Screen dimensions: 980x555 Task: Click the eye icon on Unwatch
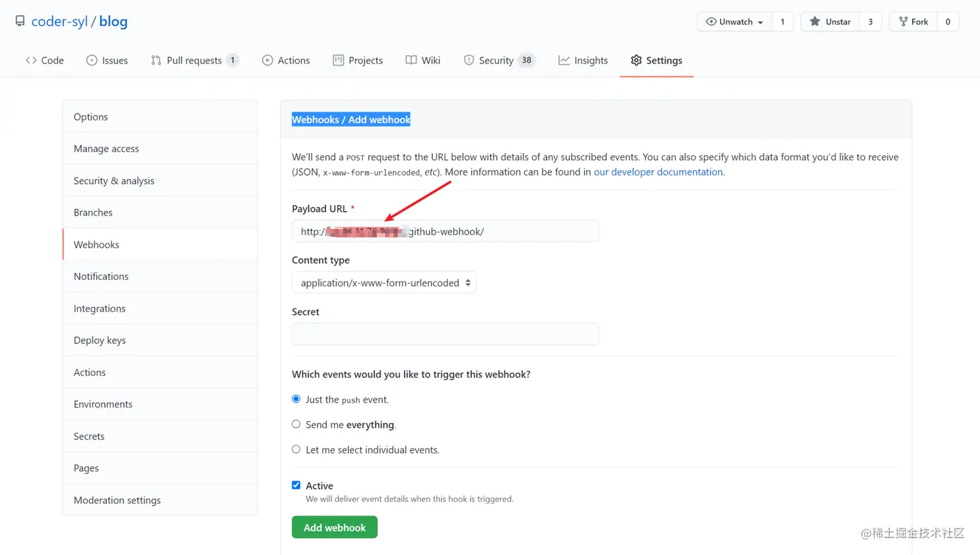click(x=711, y=21)
